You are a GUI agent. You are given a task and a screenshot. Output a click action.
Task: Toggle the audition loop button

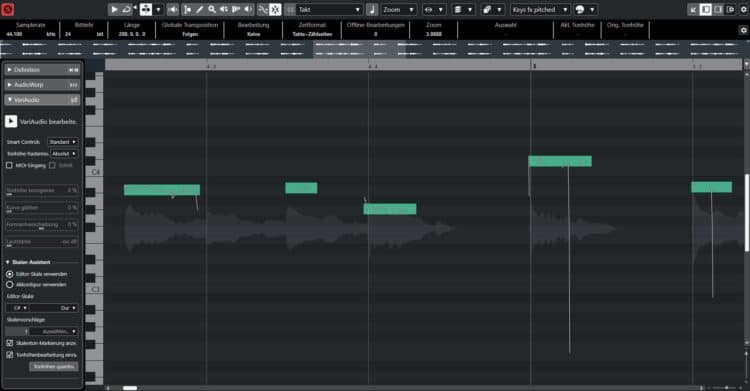click(127, 10)
